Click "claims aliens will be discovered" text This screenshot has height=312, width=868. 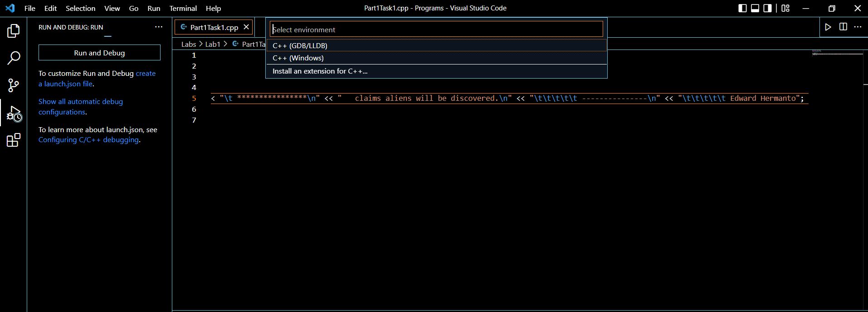click(426, 98)
